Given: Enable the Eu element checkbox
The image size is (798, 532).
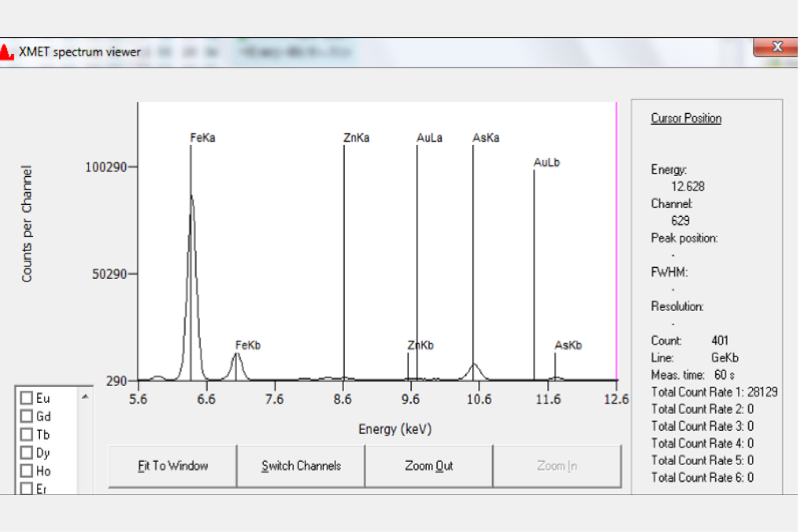Looking at the screenshot, I should 27,398.
